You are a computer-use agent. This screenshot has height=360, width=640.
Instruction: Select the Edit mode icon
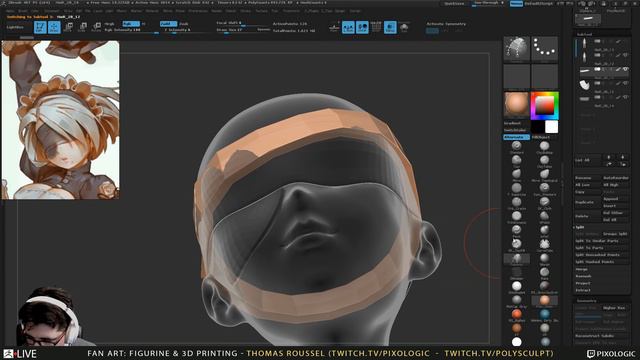[x=40, y=27]
